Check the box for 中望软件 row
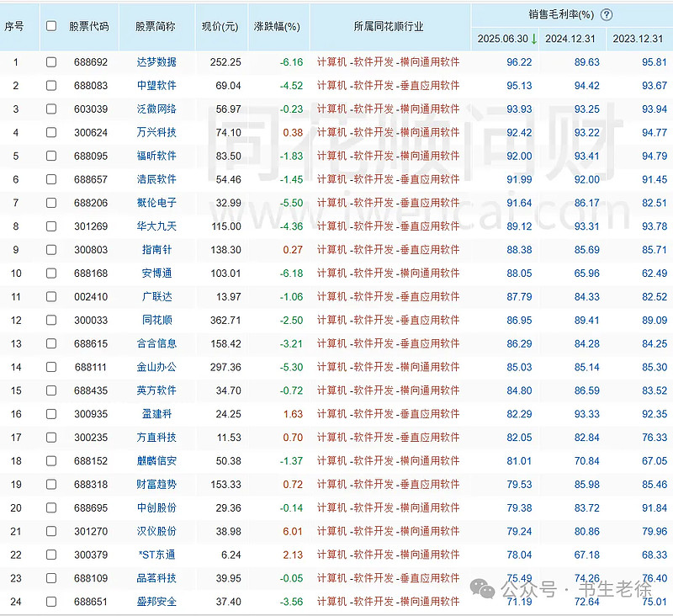 tap(51, 86)
